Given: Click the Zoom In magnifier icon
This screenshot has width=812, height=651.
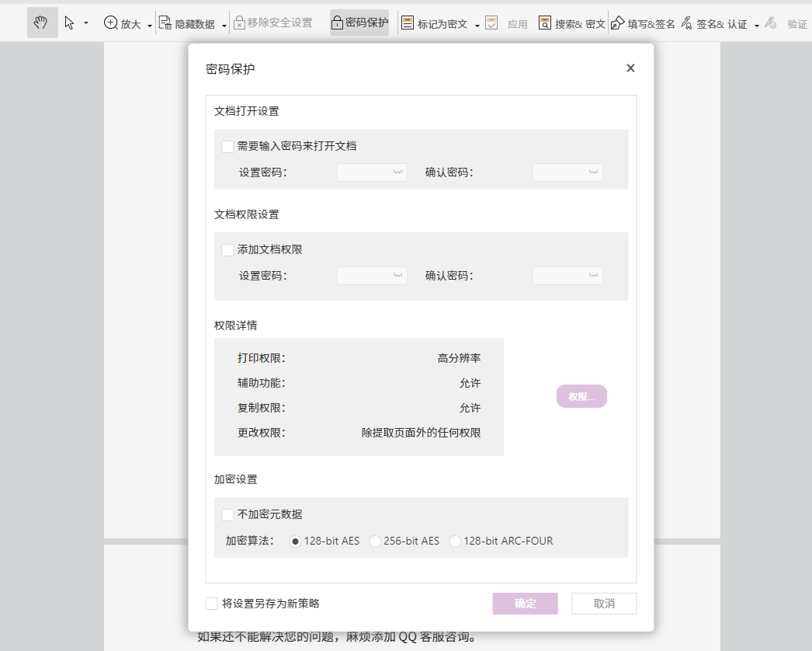Looking at the screenshot, I should [111, 23].
